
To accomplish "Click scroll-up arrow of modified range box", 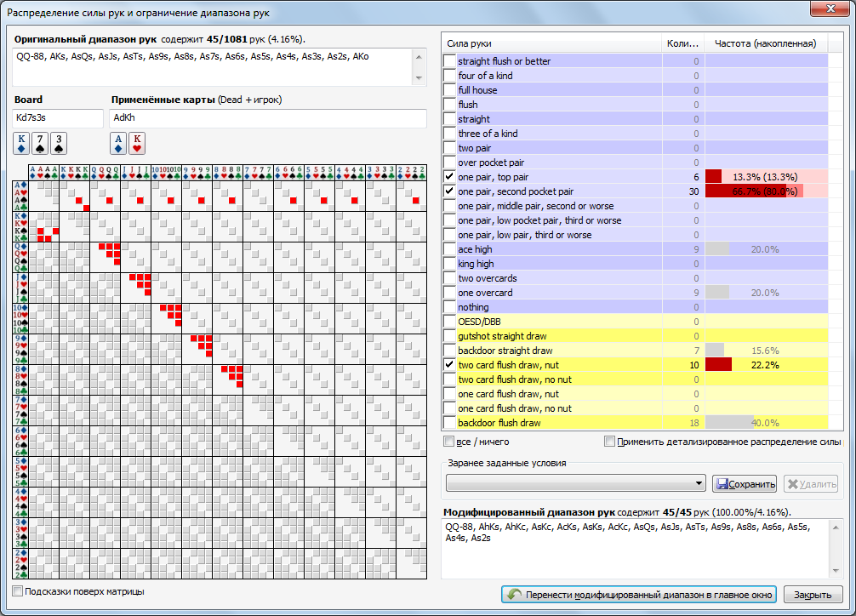I will tap(836, 527).
